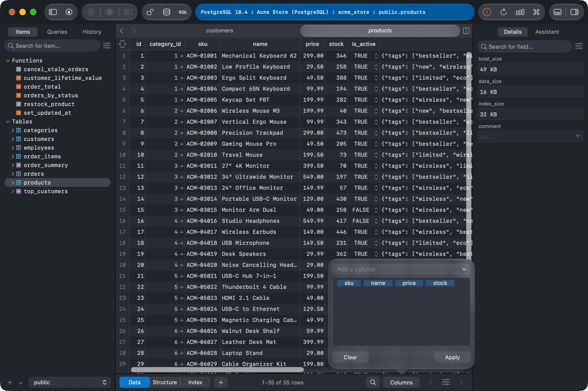
Task: Add a row with the plus button
Action: [220, 382]
